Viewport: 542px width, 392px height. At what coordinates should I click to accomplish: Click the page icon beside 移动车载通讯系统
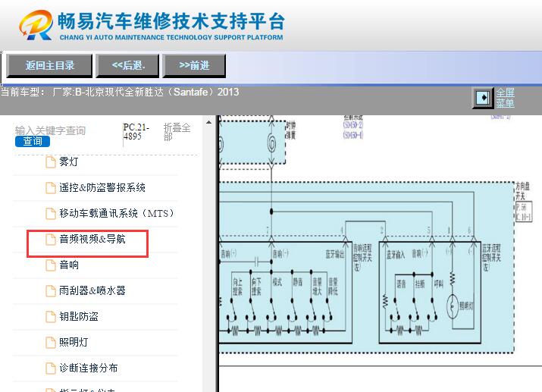51,214
